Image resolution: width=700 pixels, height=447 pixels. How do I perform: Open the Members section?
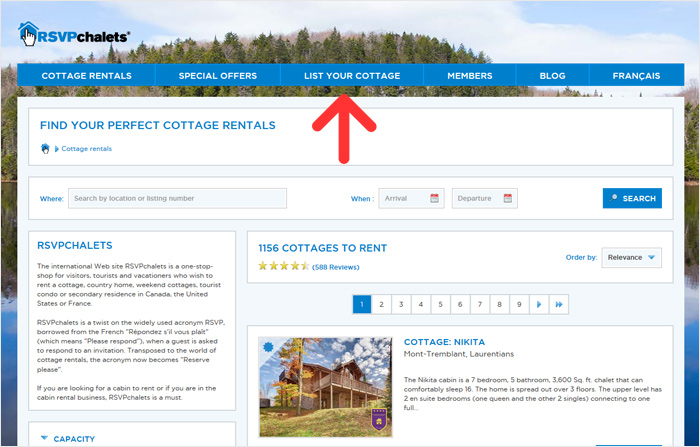(470, 75)
